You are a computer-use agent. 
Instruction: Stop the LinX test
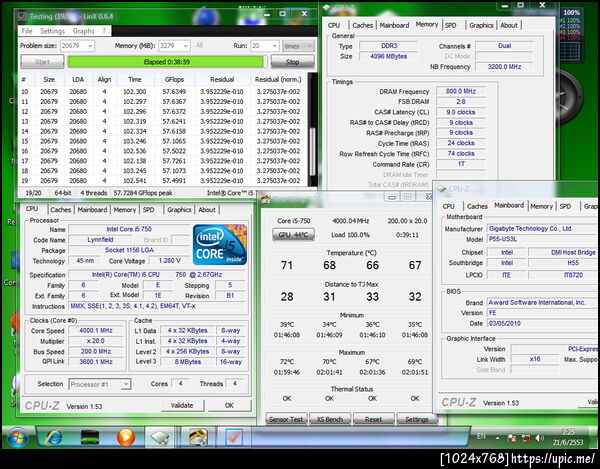[x=293, y=62]
